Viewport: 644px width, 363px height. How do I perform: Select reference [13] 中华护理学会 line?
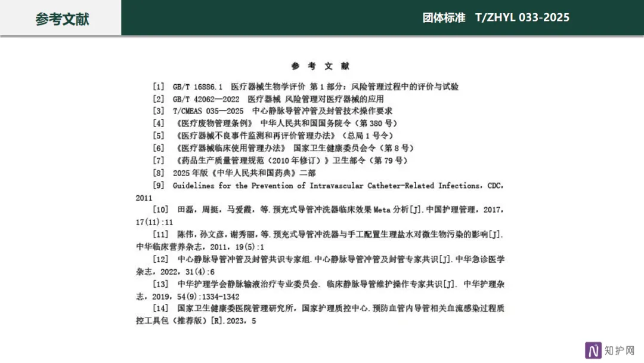pos(329,284)
